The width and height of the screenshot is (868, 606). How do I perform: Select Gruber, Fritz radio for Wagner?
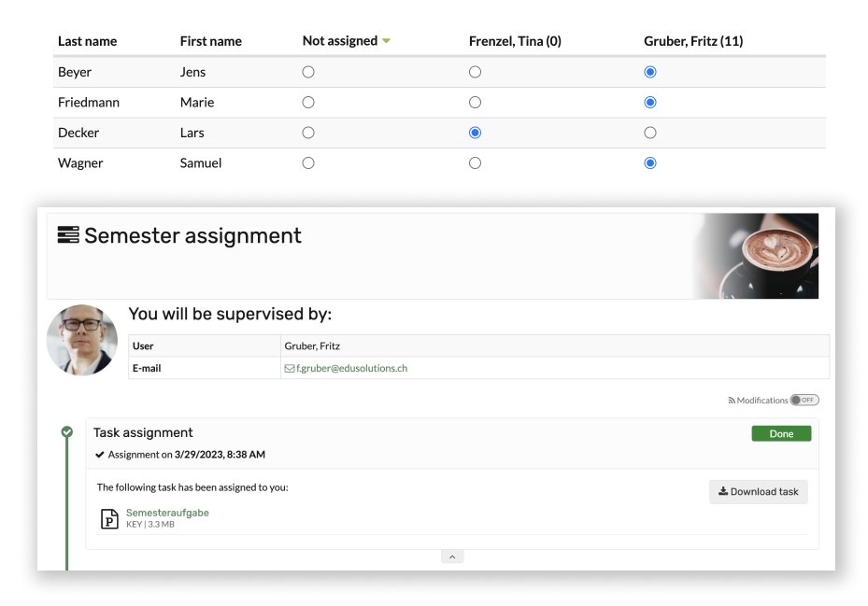click(x=650, y=163)
